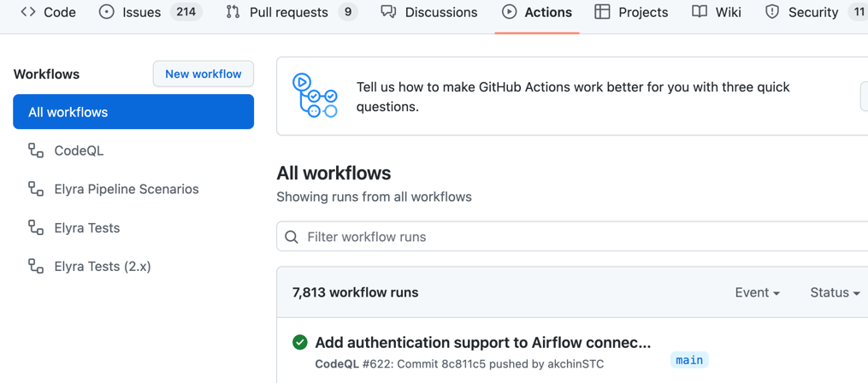
Task: Click the Wiki book icon
Action: [x=700, y=12]
